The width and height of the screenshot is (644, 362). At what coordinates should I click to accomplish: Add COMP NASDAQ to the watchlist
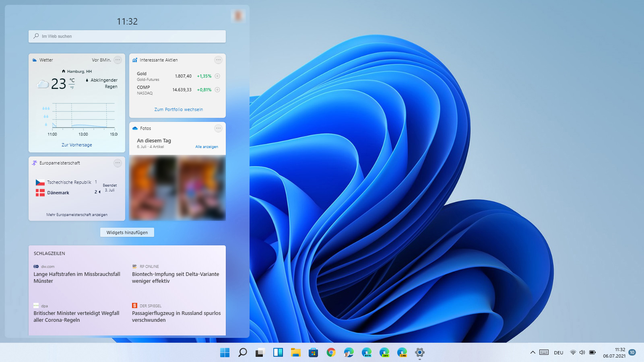click(217, 90)
